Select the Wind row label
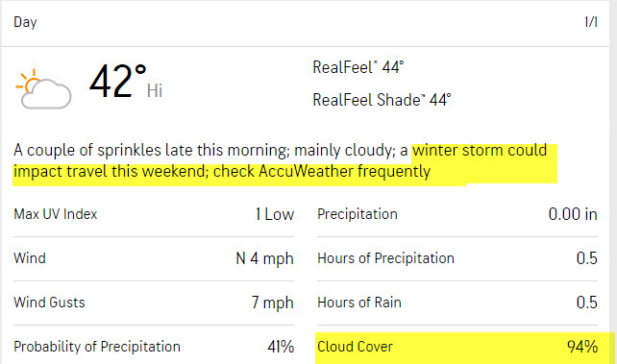Viewport: 617px width, 364px height. [x=30, y=258]
